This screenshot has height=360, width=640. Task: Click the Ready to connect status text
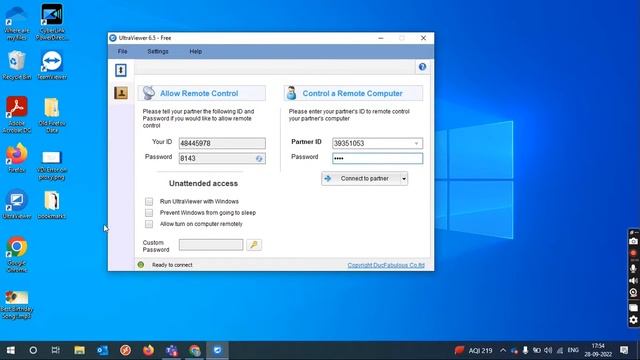tap(172, 265)
